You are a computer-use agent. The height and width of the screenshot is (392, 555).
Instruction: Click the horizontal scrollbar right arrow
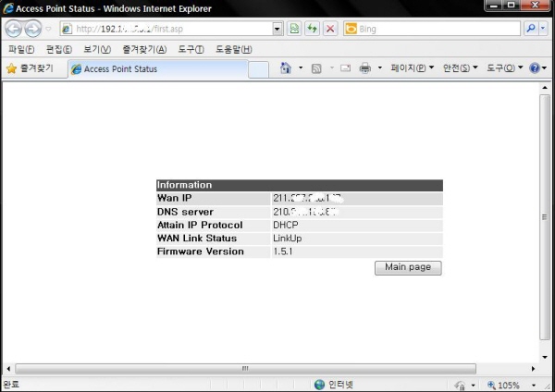pos(533,369)
